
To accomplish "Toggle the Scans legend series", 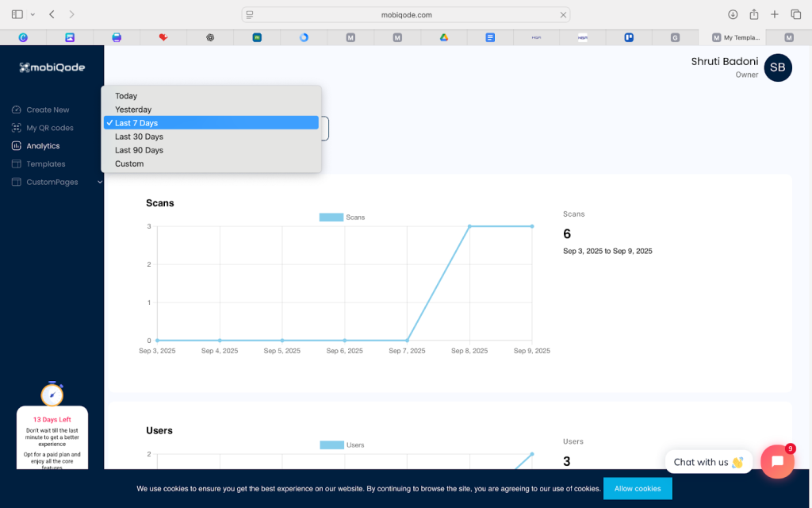I will click(331, 217).
